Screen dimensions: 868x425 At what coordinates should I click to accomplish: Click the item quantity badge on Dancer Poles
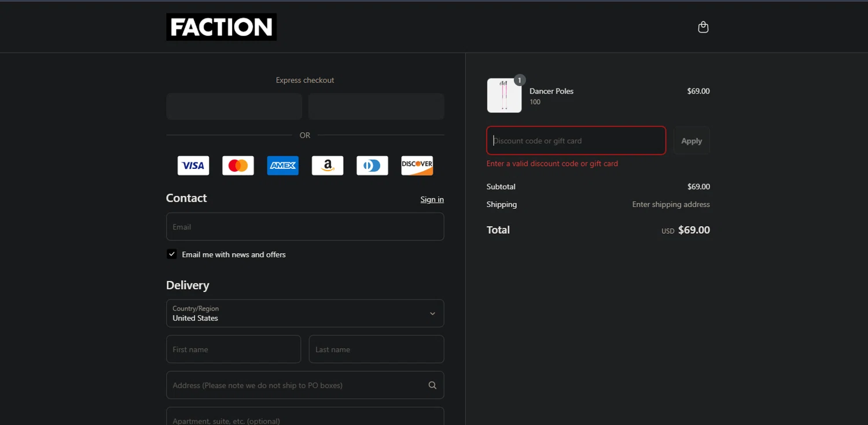click(x=520, y=80)
